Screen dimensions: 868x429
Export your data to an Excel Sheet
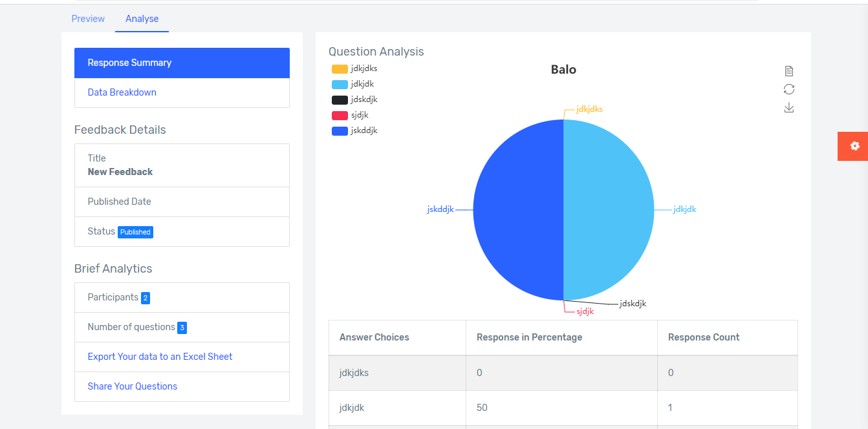[x=160, y=357]
